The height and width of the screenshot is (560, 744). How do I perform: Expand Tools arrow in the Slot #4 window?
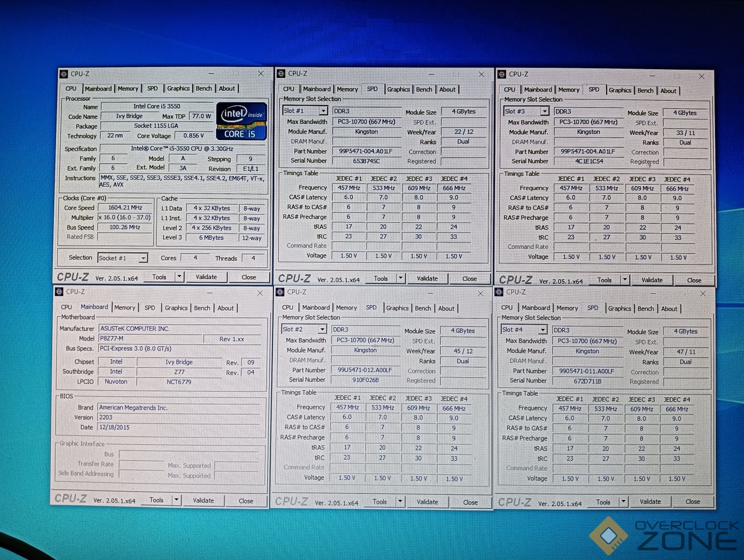[623, 502]
